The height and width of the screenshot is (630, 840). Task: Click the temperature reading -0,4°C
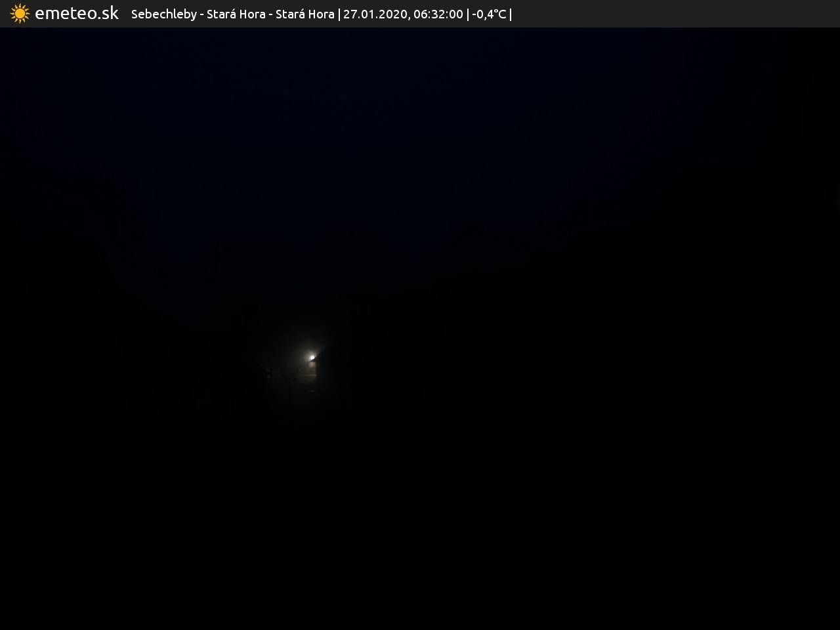point(489,14)
